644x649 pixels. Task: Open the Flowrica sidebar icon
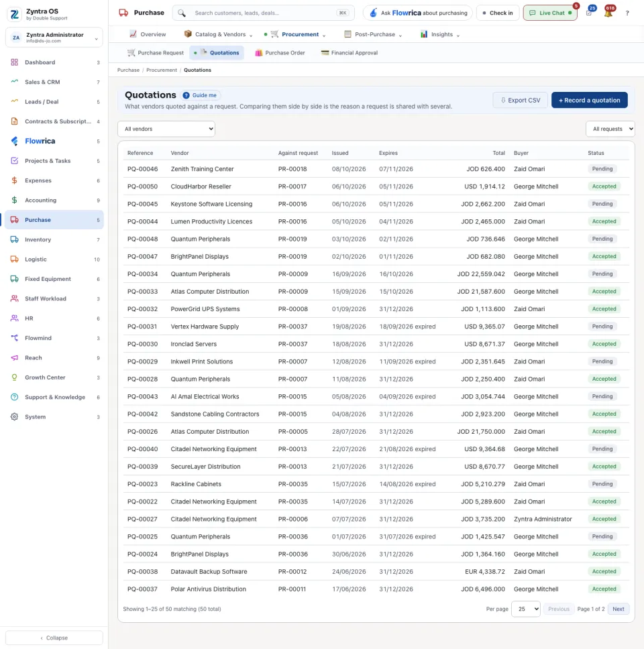(x=15, y=141)
